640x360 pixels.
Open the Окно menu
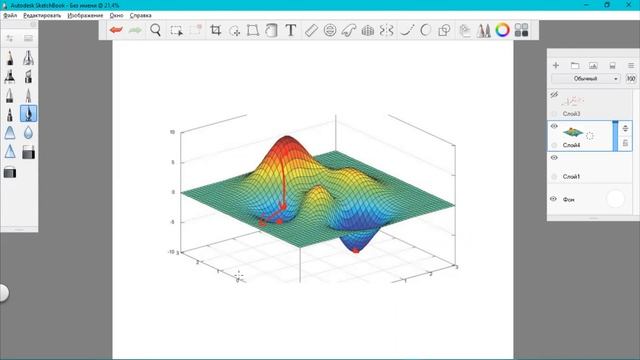pyautogui.click(x=116, y=15)
